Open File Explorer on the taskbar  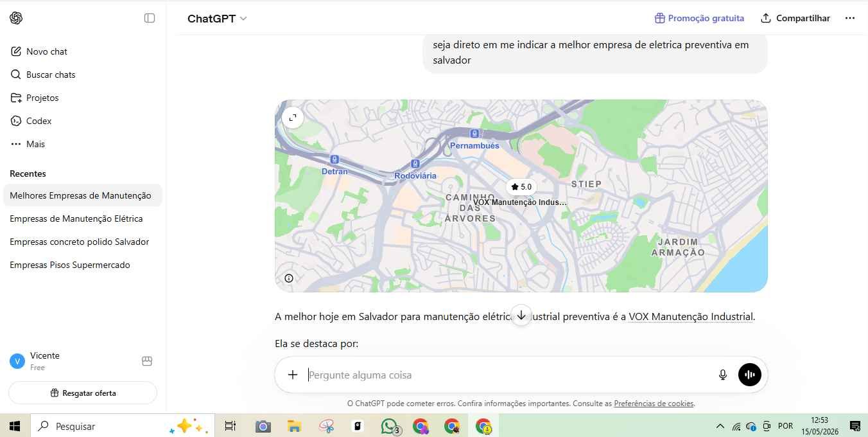(x=295, y=426)
